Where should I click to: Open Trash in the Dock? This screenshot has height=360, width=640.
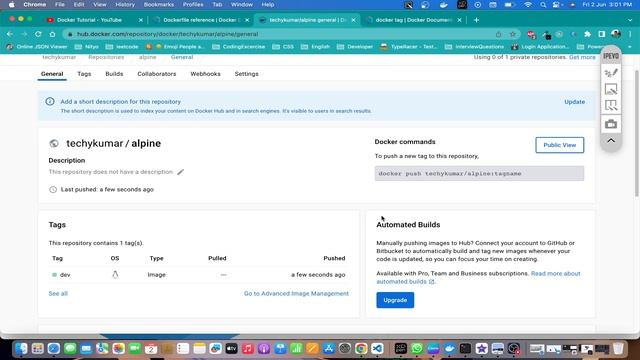(x=618, y=349)
